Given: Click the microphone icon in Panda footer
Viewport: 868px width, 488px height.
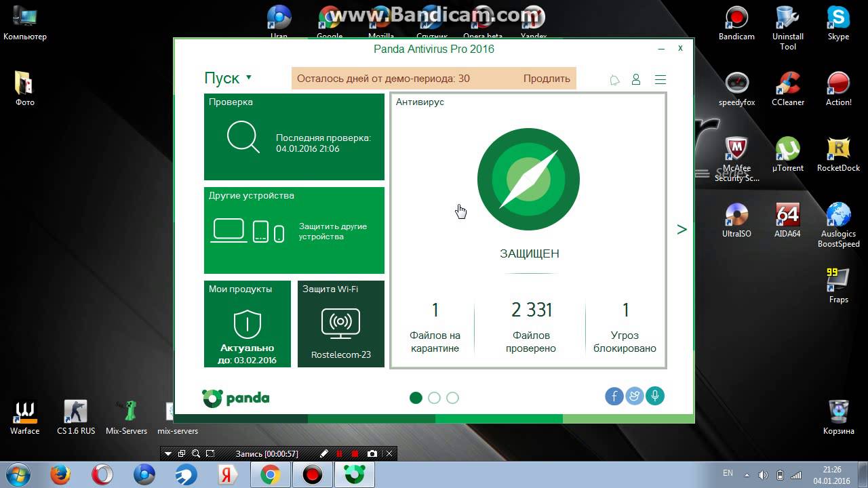Looking at the screenshot, I should [655, 396].
